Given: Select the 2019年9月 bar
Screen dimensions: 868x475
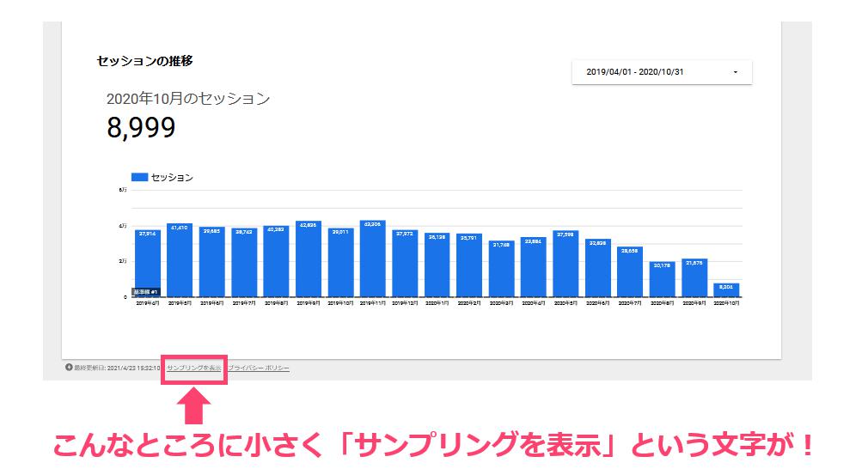Looking at the screenshot, I should click(309, 259).
